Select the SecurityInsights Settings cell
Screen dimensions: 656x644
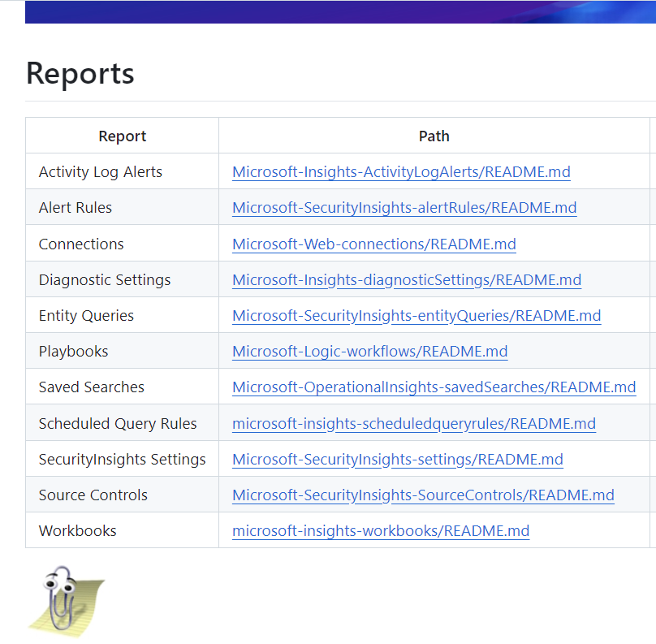pos(122,459)
